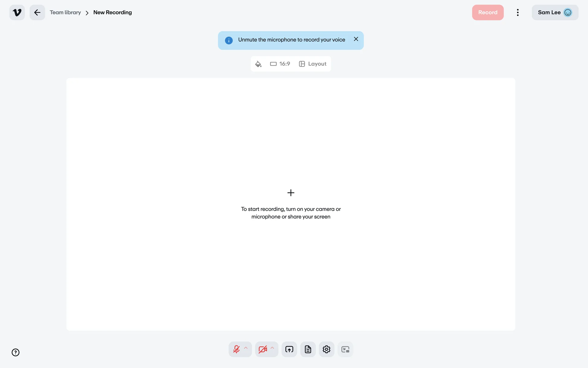Open the Layout menu
Image resolution: width=588 pixels, height=368 pixels.
(x=313, y=64)
